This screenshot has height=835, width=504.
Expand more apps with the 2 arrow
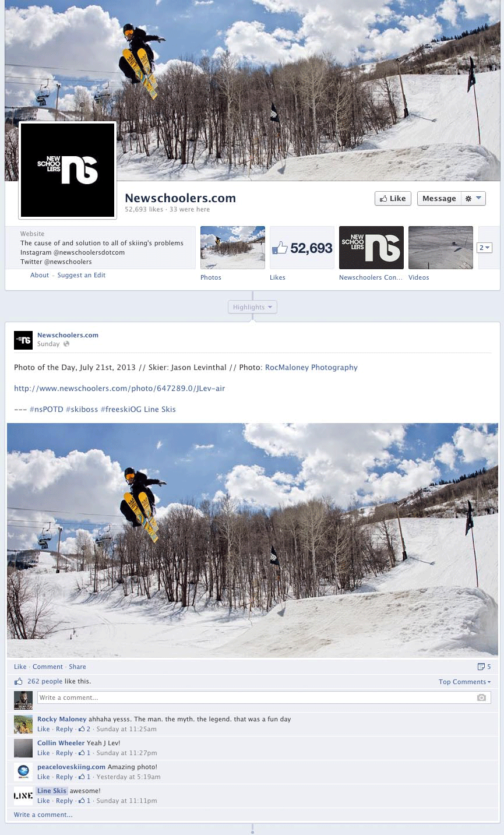[x=485, y=248]
